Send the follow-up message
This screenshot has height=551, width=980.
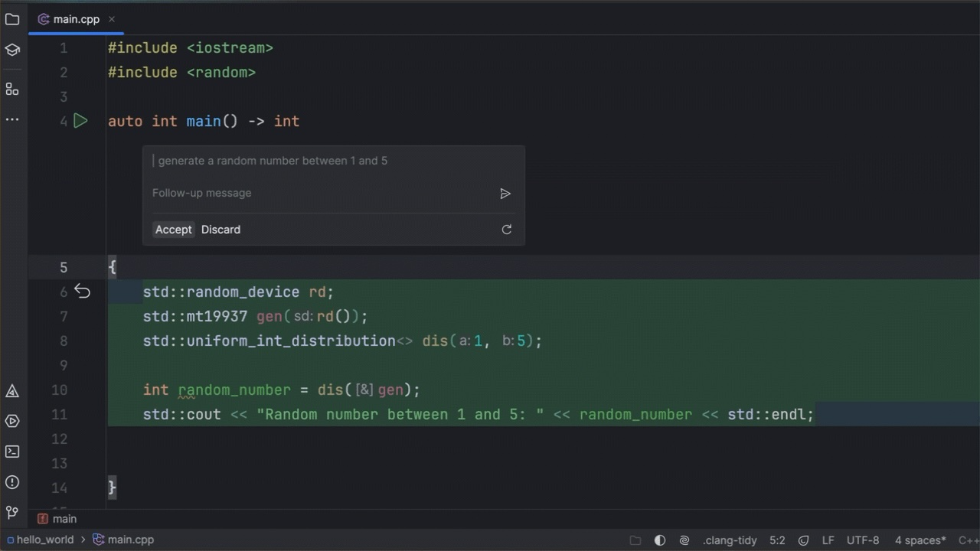(x=505, y=194)
